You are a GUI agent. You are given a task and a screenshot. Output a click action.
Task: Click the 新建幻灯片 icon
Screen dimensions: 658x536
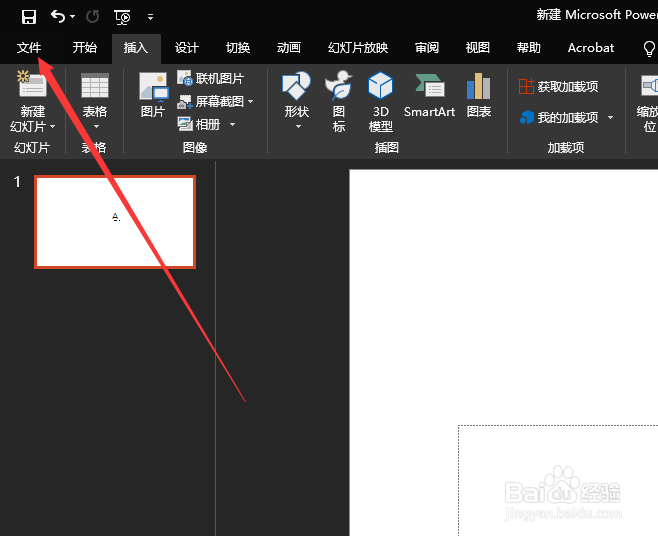coord(32,84)
